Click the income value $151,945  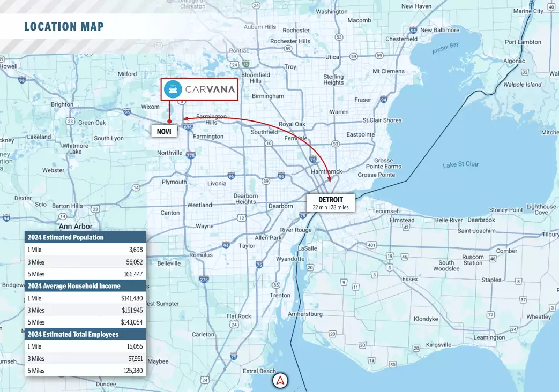tap(132, 311)
